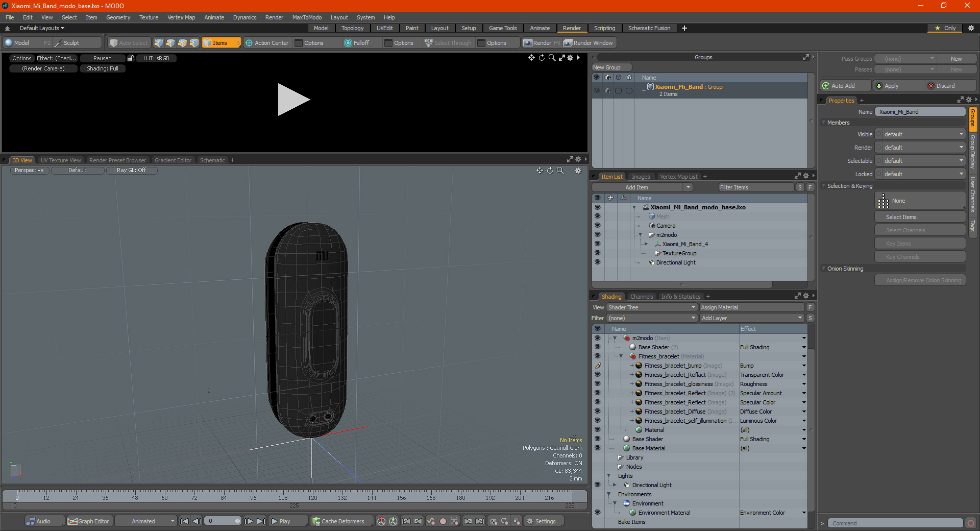Image resolution: width=980 pixels, height=531 pixels.
Task: Activate the Sculpt tool button
Action: tap(77, 43)
